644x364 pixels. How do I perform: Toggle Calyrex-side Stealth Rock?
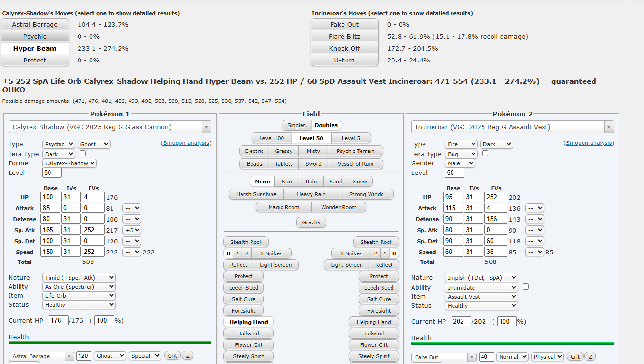(246, 242)
